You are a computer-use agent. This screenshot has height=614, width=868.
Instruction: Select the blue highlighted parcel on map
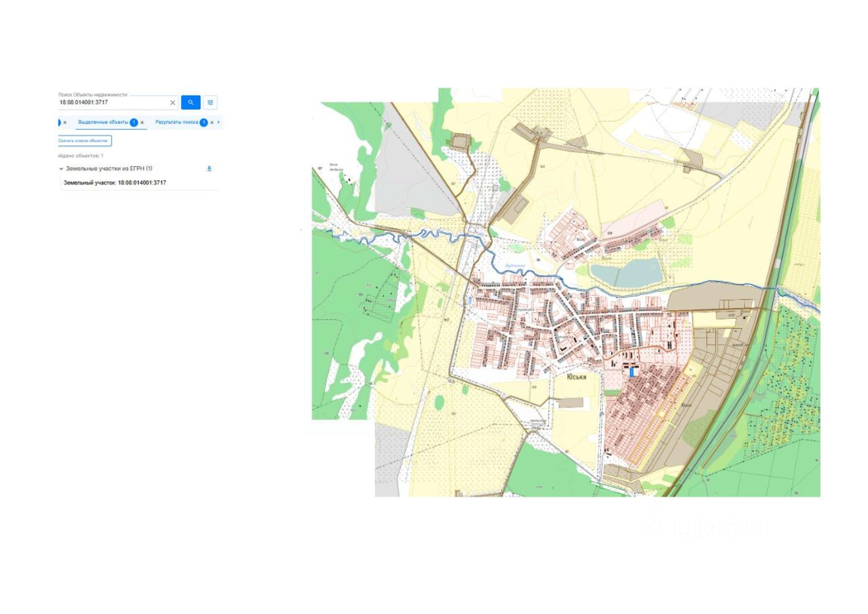click(633, 372)
